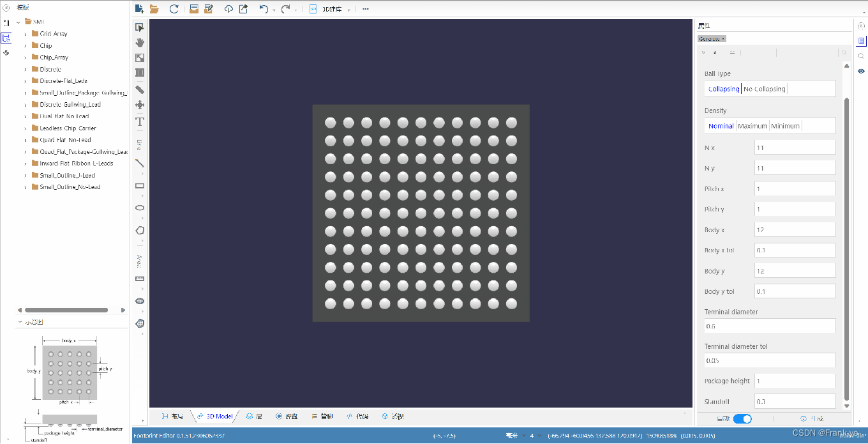Select No Collapsing ball type
Image resolution: width=868 pixels, height=444 pixels.
coord(765,89)
